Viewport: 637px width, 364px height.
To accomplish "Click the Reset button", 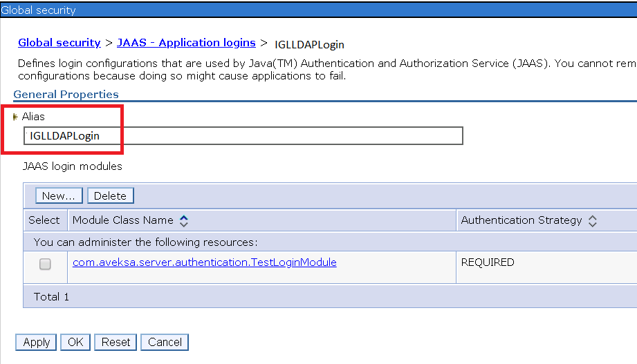I will click(116, 342).
